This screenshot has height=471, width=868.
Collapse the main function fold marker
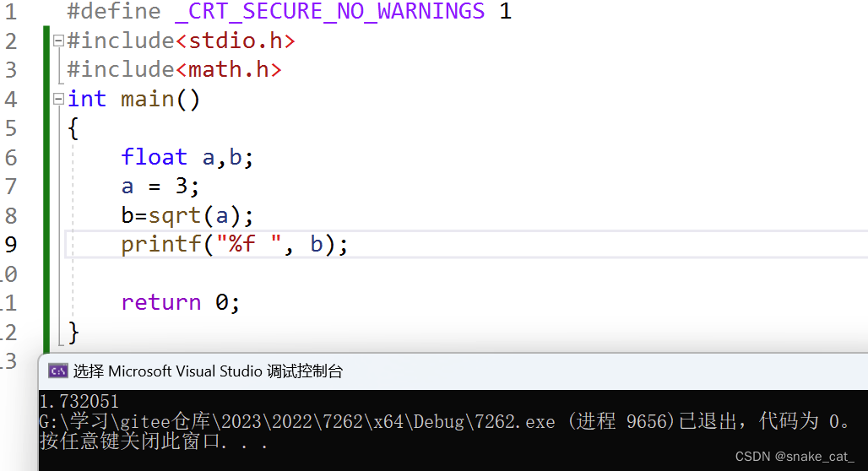coord(58,99)
